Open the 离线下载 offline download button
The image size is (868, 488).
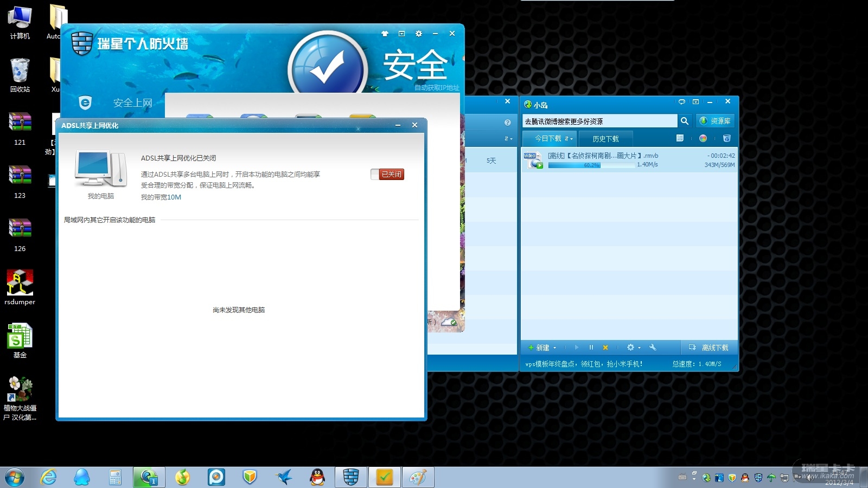709,348
